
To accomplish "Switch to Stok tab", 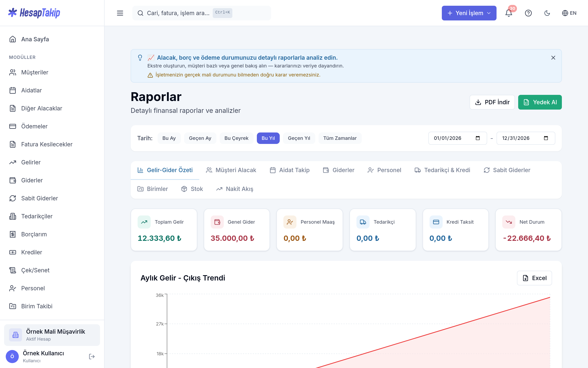I will [x=192, y=189].
